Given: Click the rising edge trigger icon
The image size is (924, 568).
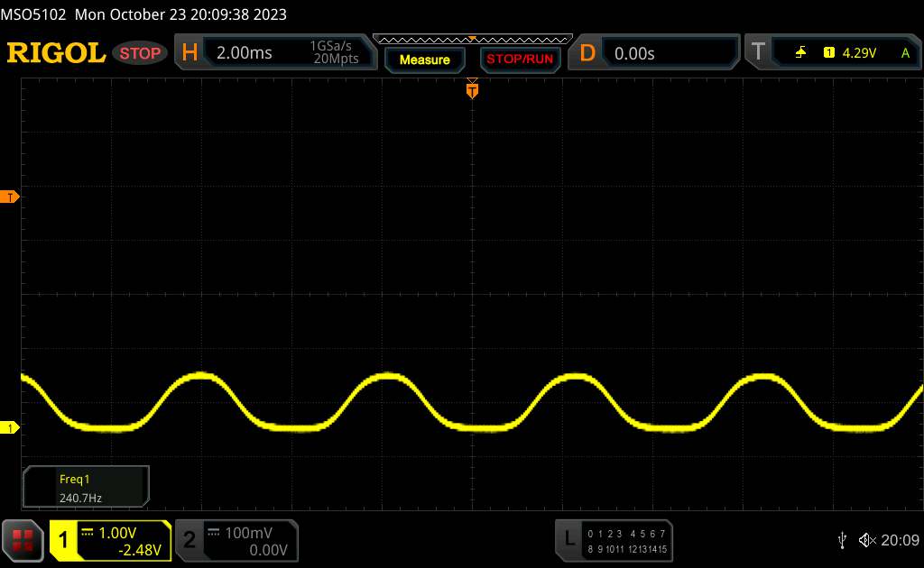Looking at the screenshot, I should pyautogui.click(x=800, y=53).
